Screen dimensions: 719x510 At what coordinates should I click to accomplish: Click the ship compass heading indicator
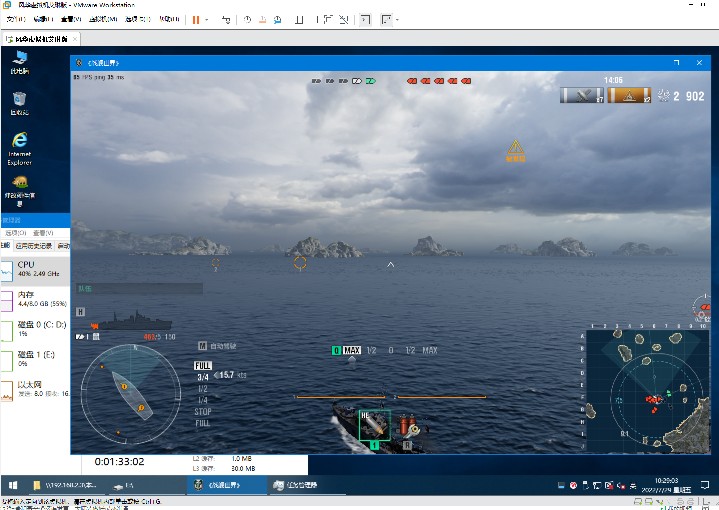tap(131, 394)
